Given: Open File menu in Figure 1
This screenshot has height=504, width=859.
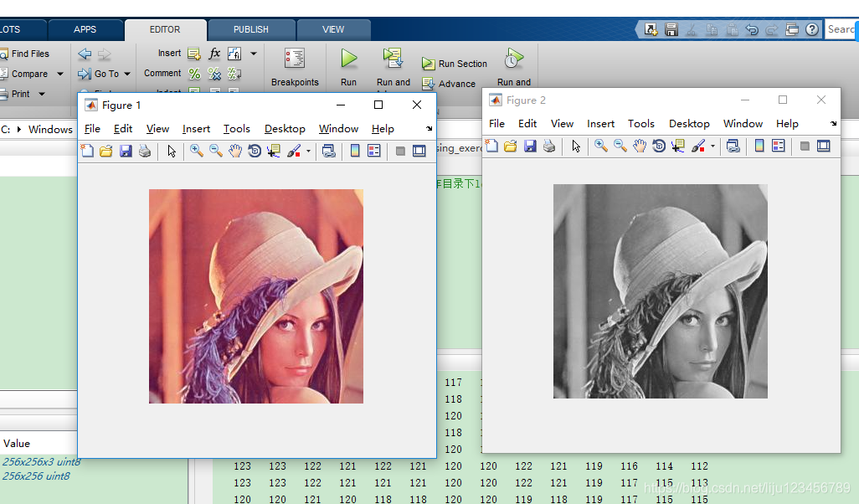Looking at the screenshot, I should (x=92, y=129).
